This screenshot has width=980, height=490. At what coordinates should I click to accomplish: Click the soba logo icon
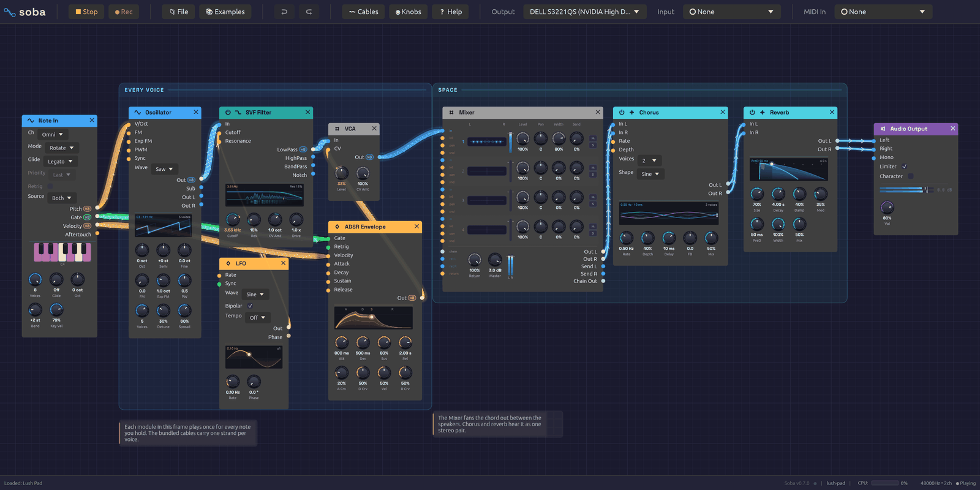[9, 12]
